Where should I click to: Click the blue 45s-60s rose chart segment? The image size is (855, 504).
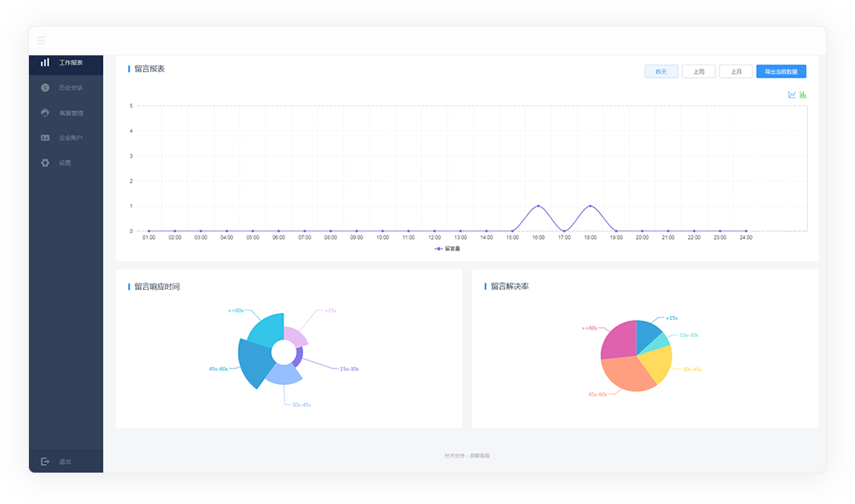pyautogui.click(x=254, y=361)
